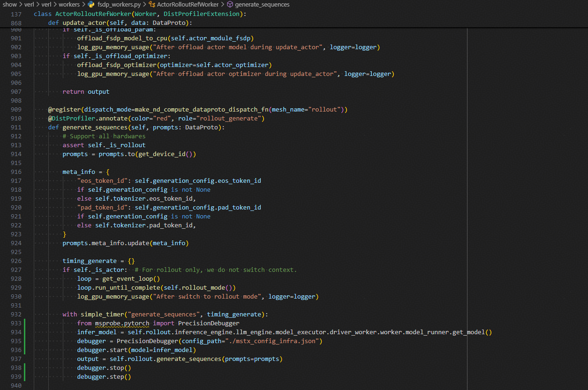This screenshot has width=588, height=390.
Task: Click the method symbol icon before generate_sequences breadcrumb
Action: point(230,4)
